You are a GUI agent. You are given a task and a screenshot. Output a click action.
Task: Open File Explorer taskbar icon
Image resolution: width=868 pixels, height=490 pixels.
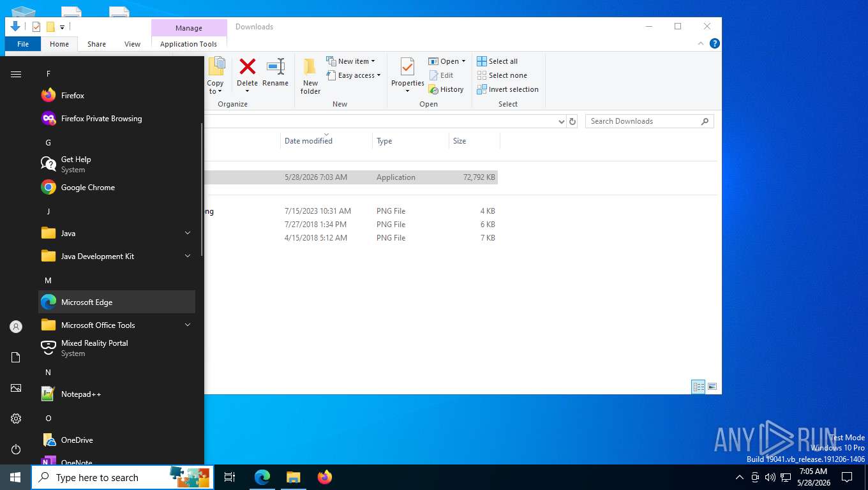tap(293, 477)
